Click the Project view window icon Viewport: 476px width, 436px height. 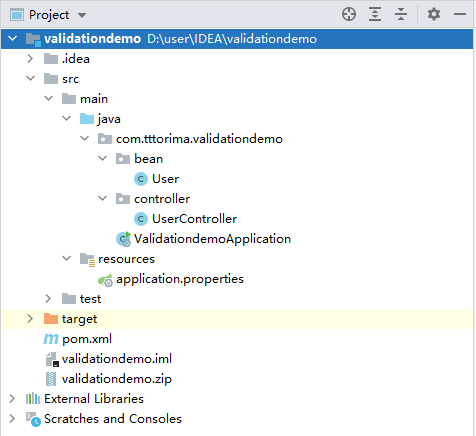click(x=17, y=15)
